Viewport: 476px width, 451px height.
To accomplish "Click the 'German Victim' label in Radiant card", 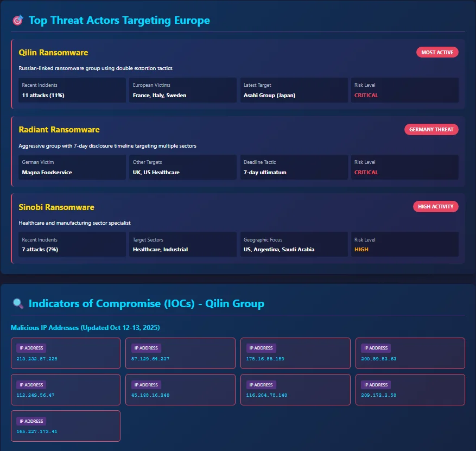I will click(37, 162).
